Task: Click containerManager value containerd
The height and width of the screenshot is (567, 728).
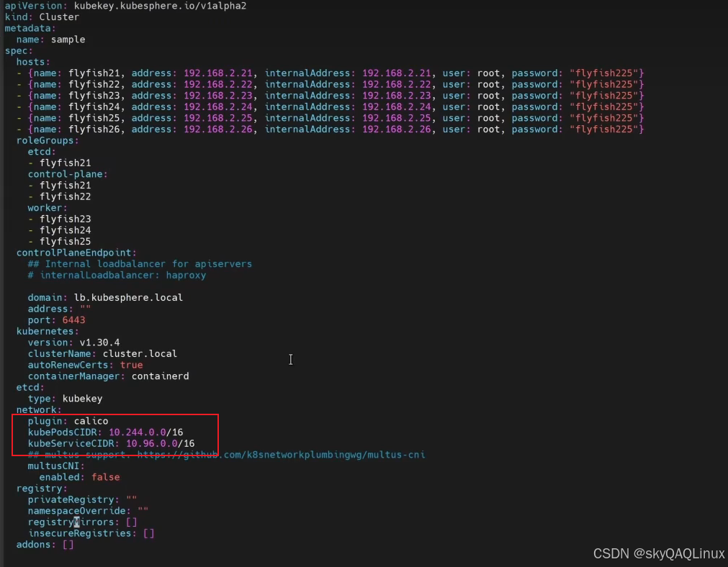Action: click(x=160, y=376)
